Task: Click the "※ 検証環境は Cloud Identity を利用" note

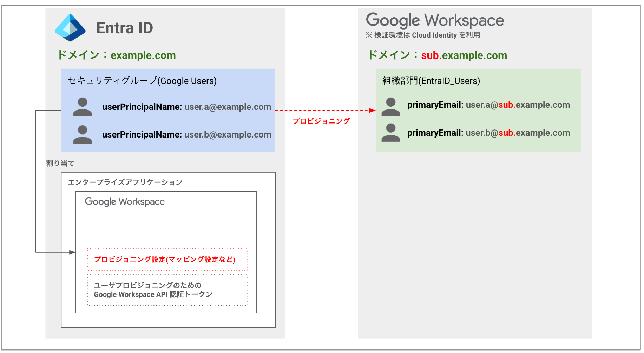Action: pos(423,35)
